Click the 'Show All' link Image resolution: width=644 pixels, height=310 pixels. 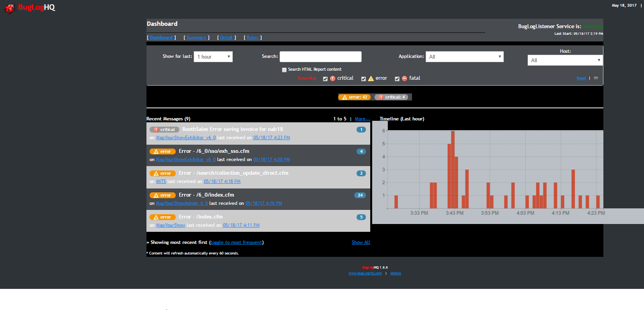click(361, 242)
